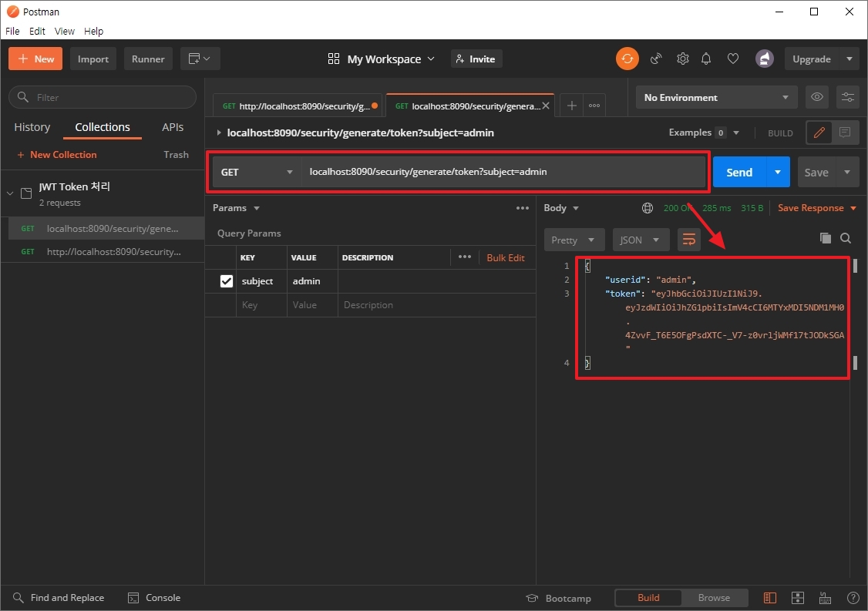
Task: Switch to the APIs tab
Action: point(173,127)
